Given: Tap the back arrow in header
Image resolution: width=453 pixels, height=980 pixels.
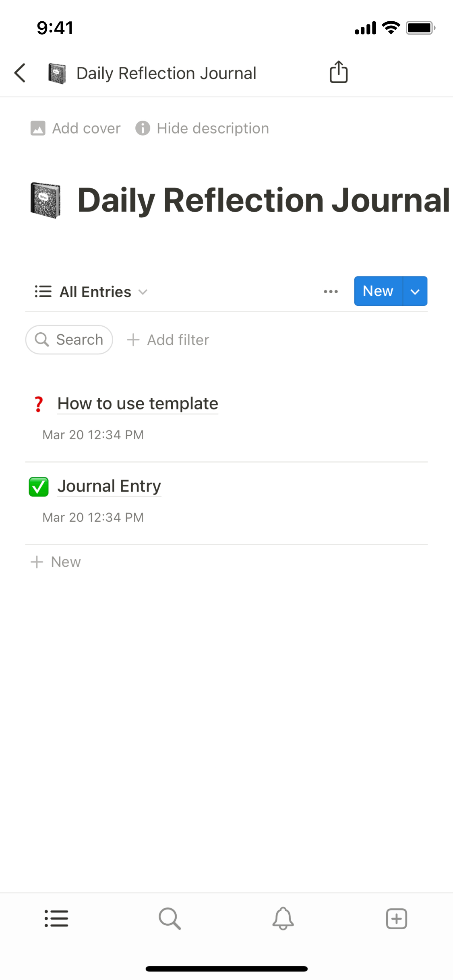Looking at the screenshot, I should [20, 73].
